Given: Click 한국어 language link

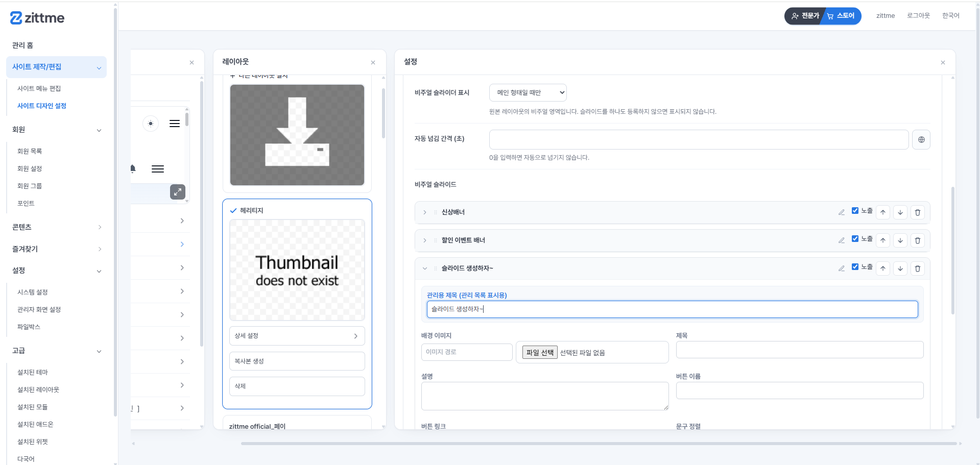Looking at the screenshot, I should pyautogui.click(x=951, y=16).
